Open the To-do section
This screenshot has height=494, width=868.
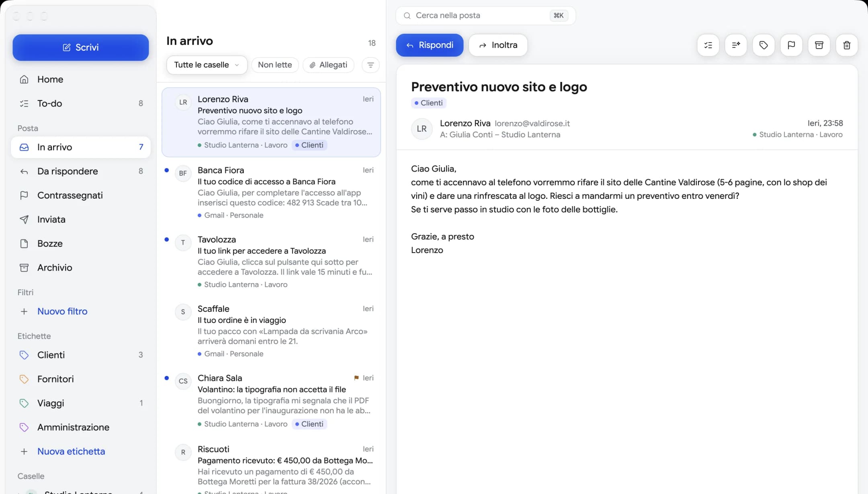[80, 104]
